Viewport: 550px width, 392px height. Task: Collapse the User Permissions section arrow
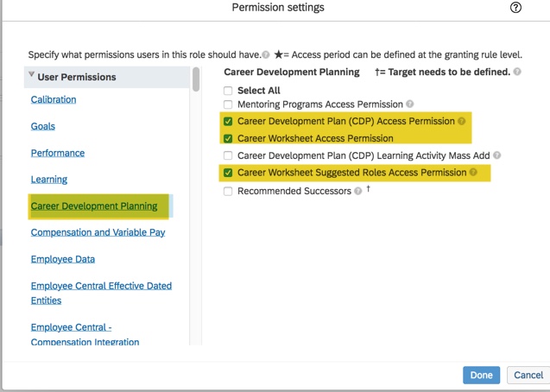click(32, 76)
